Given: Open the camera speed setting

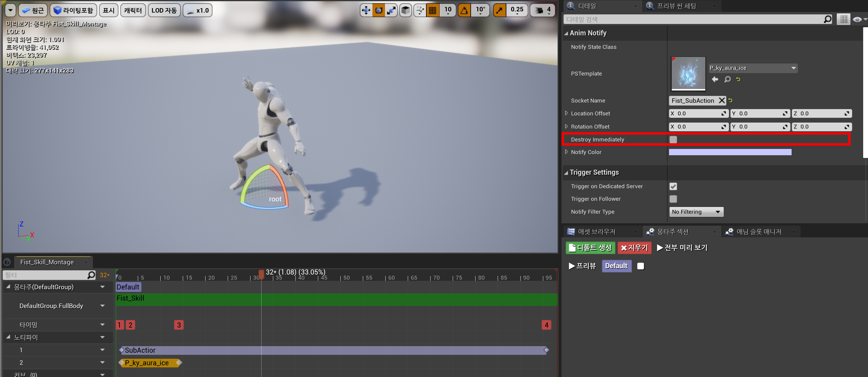Looking at the screenshot, I should click(542, 10).
